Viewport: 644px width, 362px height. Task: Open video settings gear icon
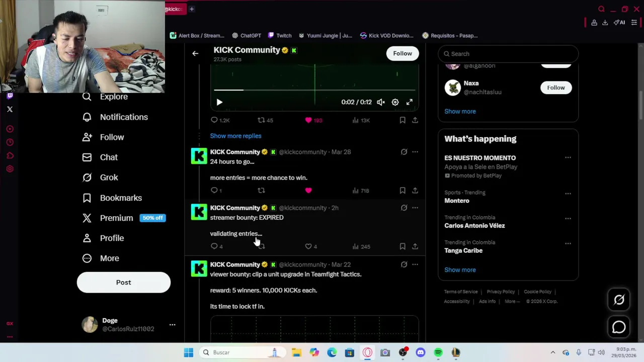[x=395, y=102]
